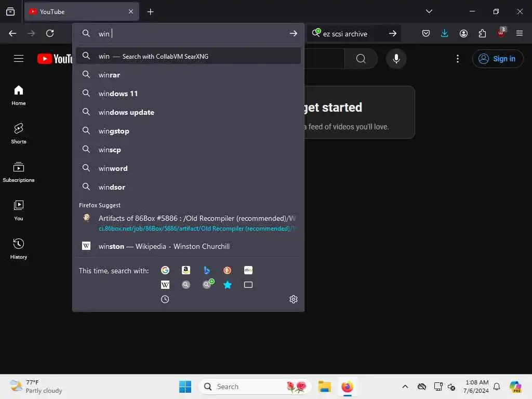This screenshot has height=399, width=532.
Task: Open the Extensions puzzle icon
Action: pos(482,33)
